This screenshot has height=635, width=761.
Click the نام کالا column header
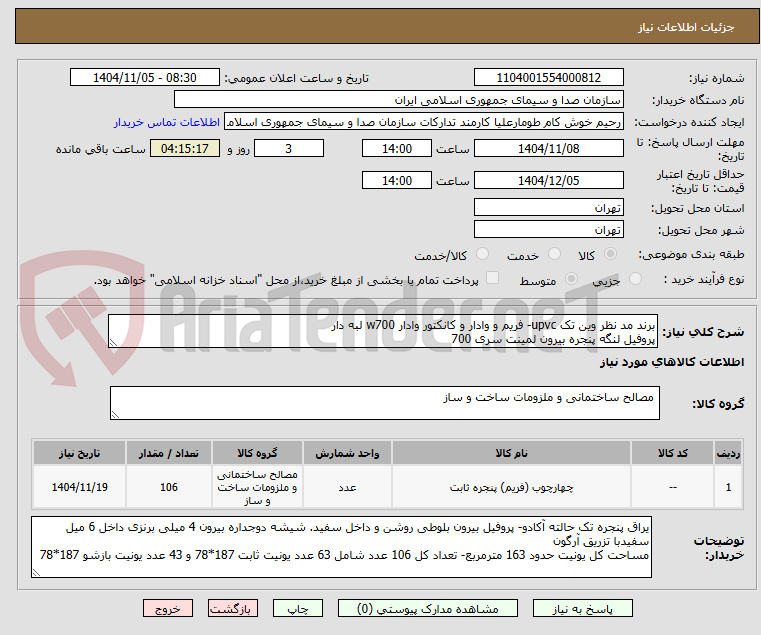[511, 453]
